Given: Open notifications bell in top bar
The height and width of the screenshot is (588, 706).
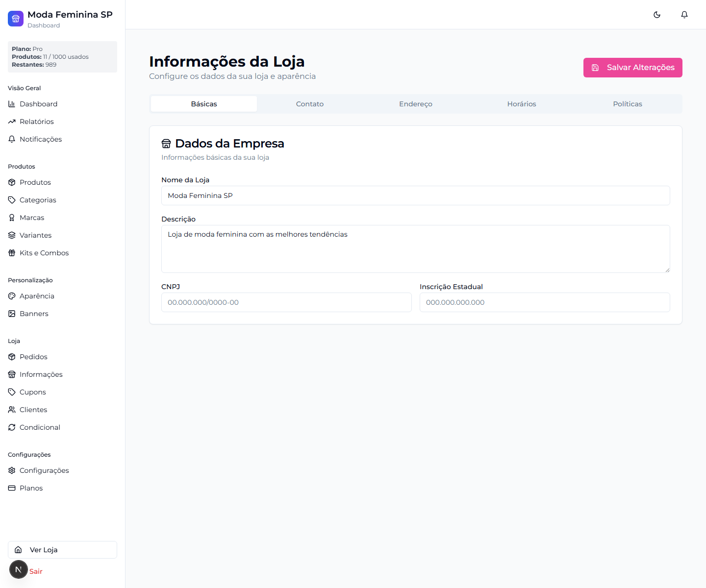Looking at the screenshot, I should click(684, 15).
